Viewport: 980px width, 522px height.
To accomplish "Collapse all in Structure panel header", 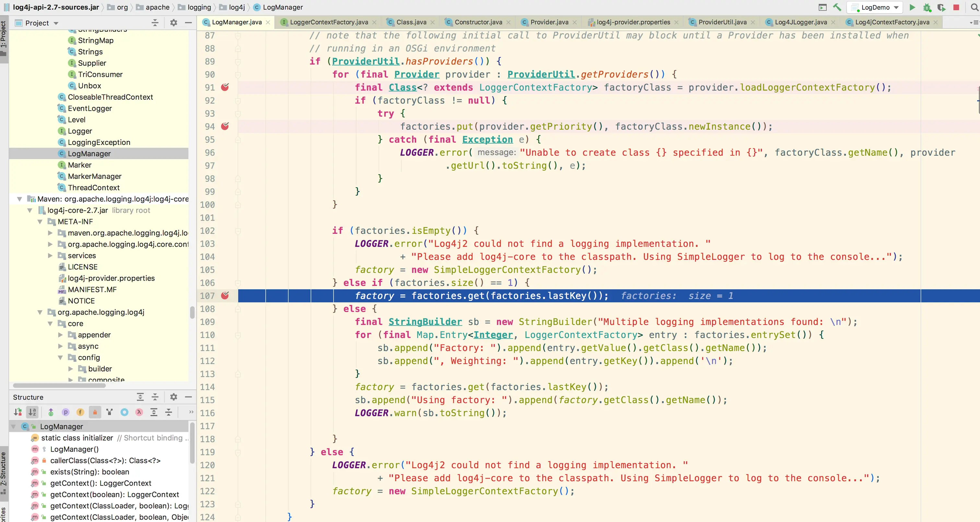I will (x=155, y=397).
